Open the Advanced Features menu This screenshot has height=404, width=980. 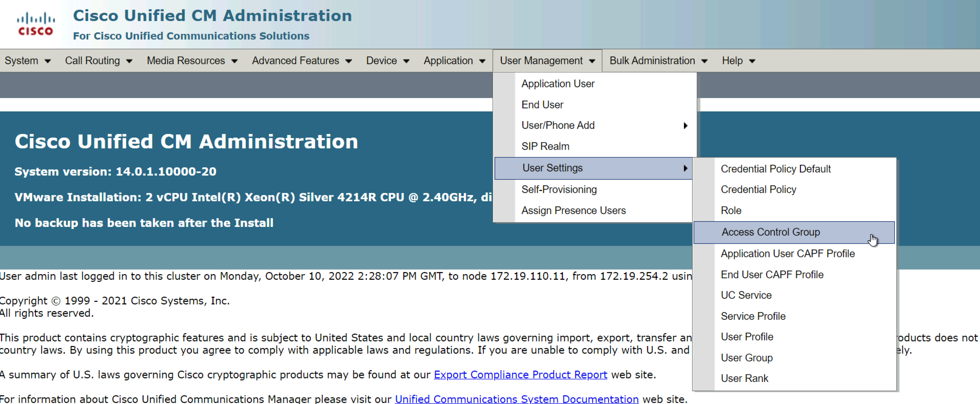tap(302, 61)
